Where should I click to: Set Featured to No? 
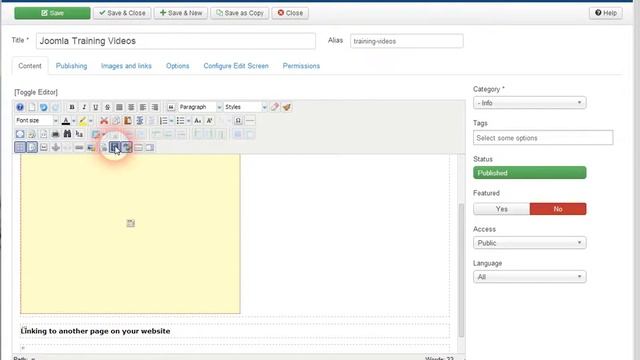pos(558,209)
